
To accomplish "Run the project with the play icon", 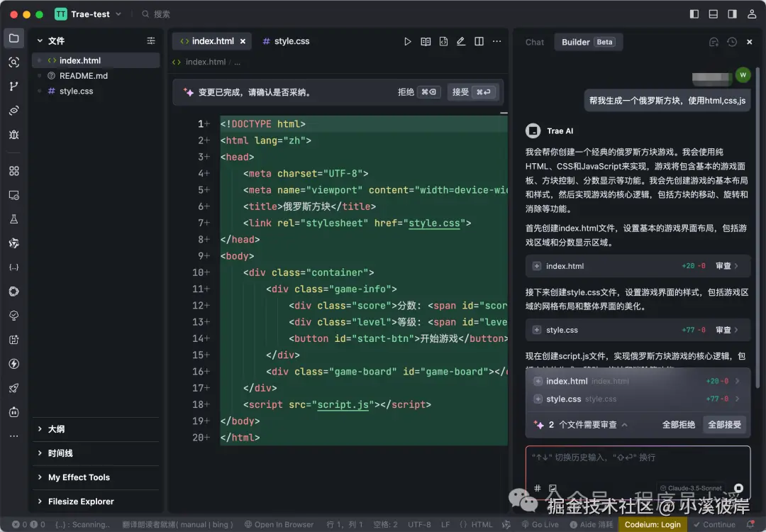I will (408, 41).
